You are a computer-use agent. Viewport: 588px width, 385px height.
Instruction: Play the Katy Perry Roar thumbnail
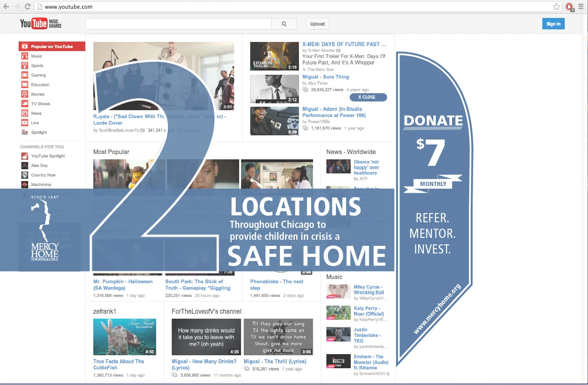[x=339, y=313]
